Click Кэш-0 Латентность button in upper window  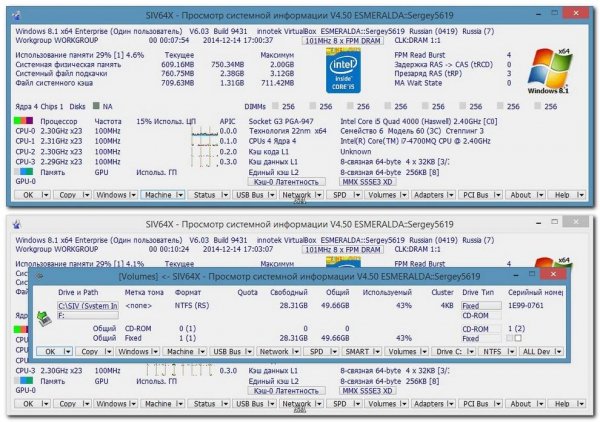pos(287,182)
